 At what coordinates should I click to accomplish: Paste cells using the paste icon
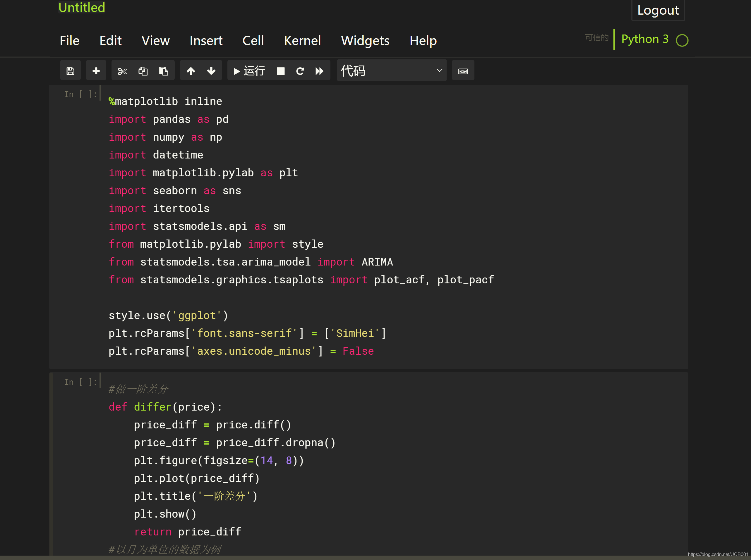tap(164, 70)
